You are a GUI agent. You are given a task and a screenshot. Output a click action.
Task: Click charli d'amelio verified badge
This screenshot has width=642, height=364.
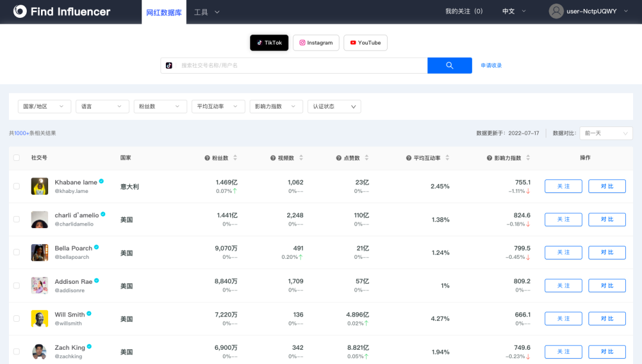click(103, 214)
